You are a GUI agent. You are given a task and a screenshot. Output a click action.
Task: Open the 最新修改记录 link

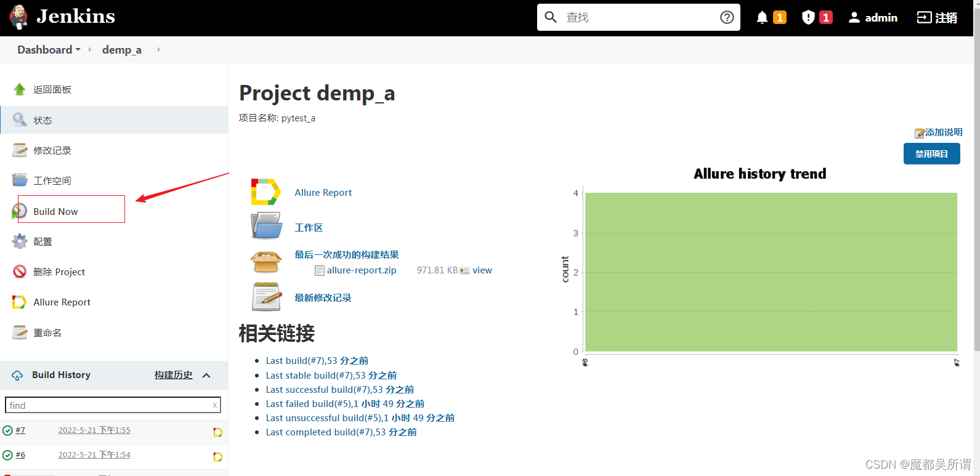click(323, 297)
